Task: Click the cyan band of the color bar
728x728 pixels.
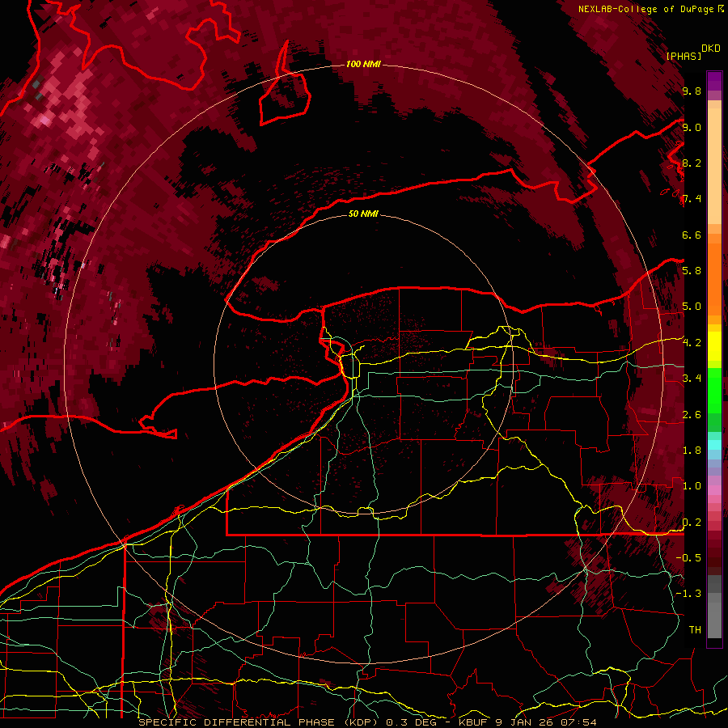Action: [x=714, y=445]
